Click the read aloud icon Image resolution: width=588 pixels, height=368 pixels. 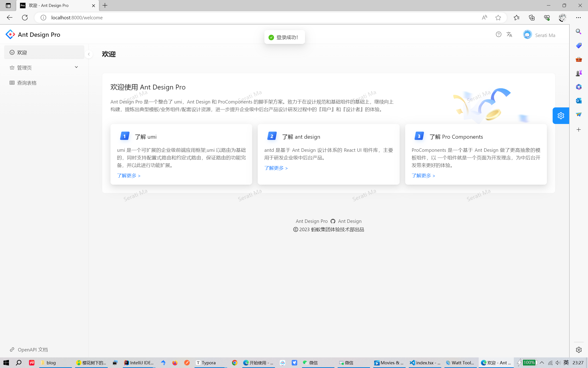pos(484,17)
